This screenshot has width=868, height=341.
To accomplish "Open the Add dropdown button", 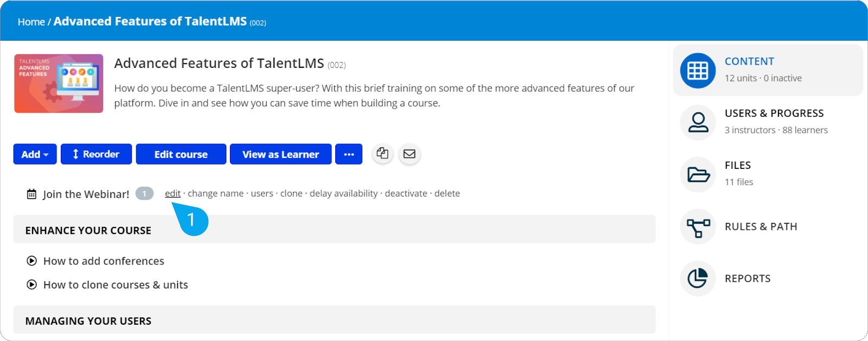I will [x=35, y=154].
